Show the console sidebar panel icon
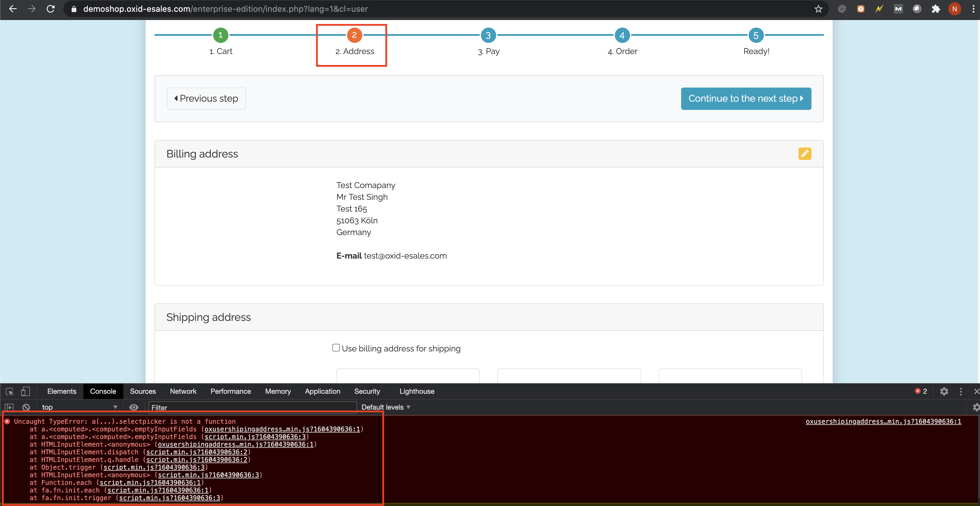The width and height of the screenshot is (980, 506). click(9, 407)
